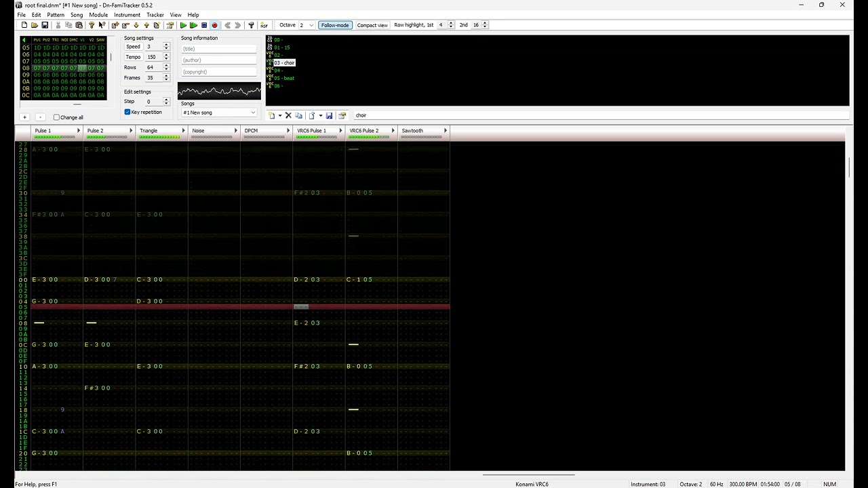Remove the instrument with the X icon
Viewport: 868px width, 488px height.
click(288, 115)
